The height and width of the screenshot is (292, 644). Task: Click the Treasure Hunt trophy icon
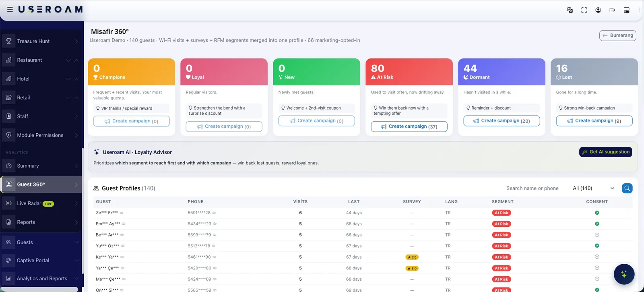click(9, 41)
